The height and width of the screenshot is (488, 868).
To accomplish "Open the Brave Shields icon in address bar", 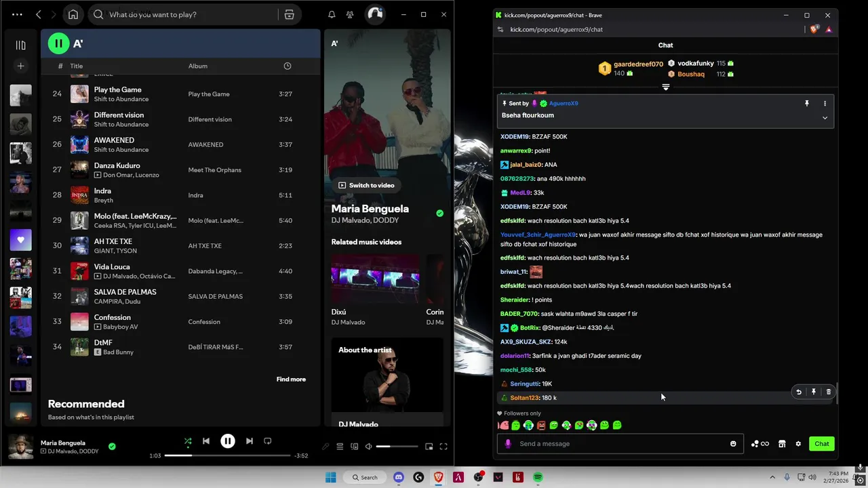I will [815, 29].
